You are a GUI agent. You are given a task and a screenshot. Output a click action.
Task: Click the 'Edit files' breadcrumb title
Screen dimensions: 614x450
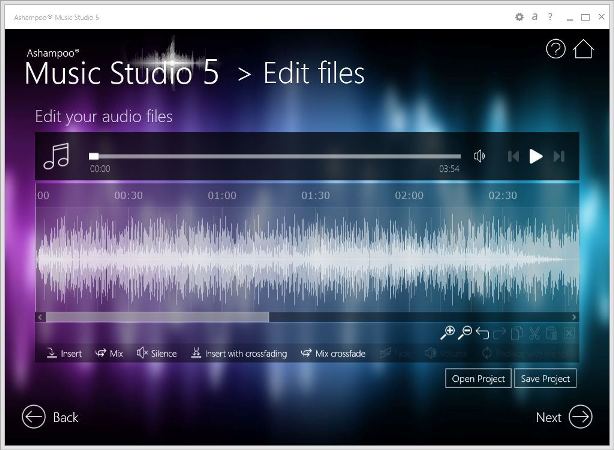point(314,73)
